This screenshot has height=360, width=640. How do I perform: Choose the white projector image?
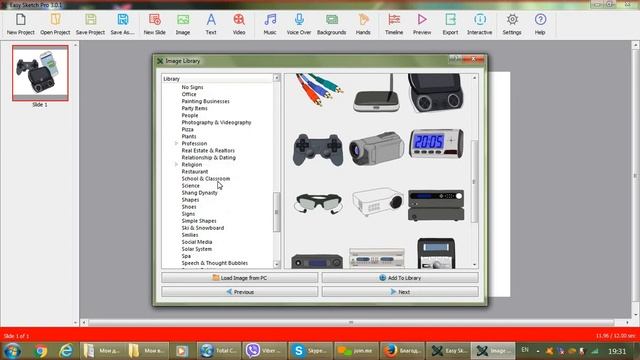pyautogui.click(x=377, y=202)
